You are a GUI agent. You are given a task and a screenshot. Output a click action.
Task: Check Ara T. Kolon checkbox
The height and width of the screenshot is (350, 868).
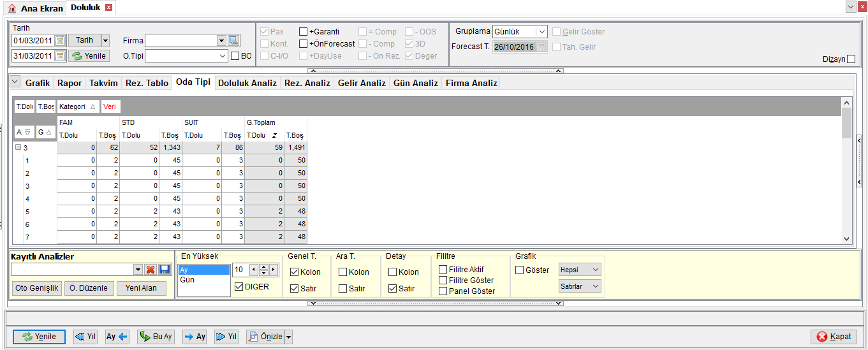[x=343, y=272]
